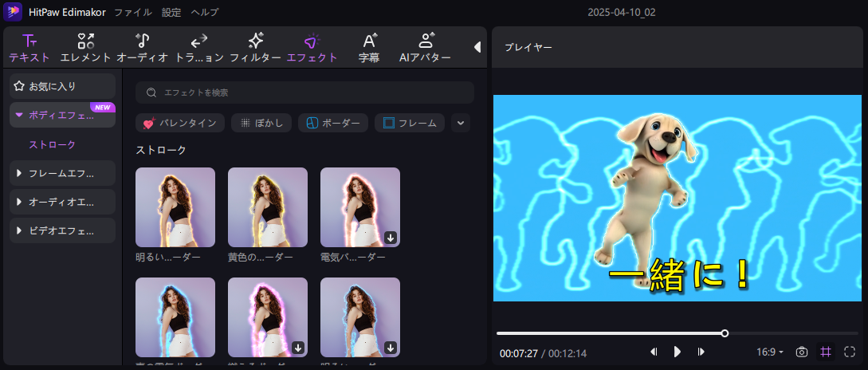Image resolution: width=868 pixels, height=370 pixels.
Task: Open the 16:9 aspect ratio dropdown
Action: [770, 352]
